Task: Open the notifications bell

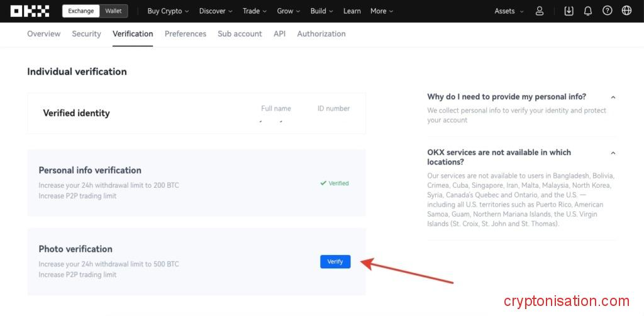Action: coord(588,11)
